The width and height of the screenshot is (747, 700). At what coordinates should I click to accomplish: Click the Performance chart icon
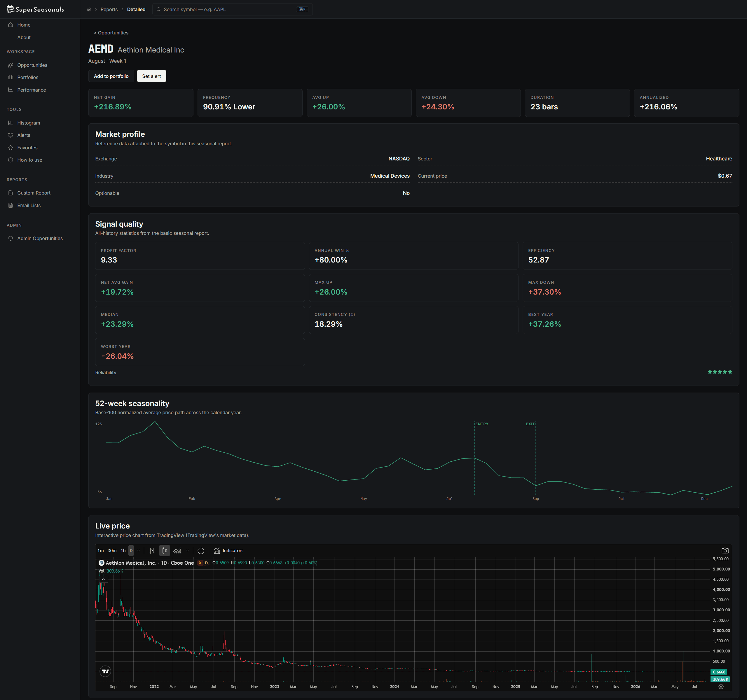coord(11,90)
